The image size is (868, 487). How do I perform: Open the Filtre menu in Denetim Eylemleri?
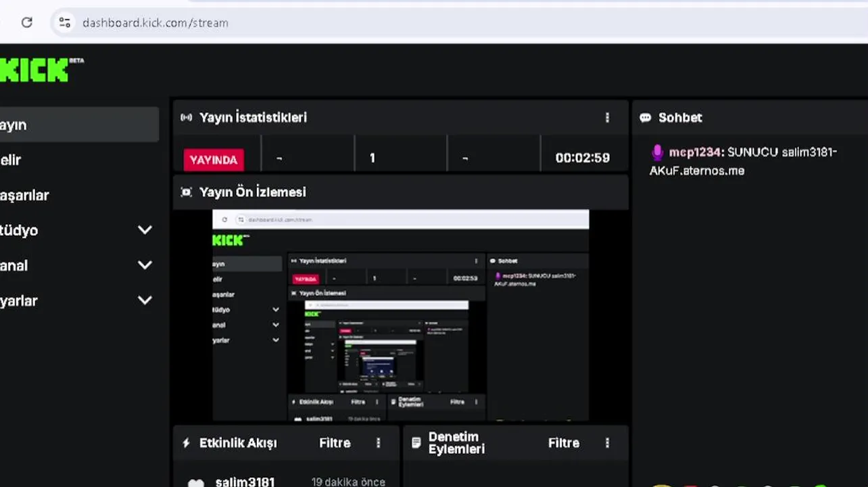click(x=564, y=443)
